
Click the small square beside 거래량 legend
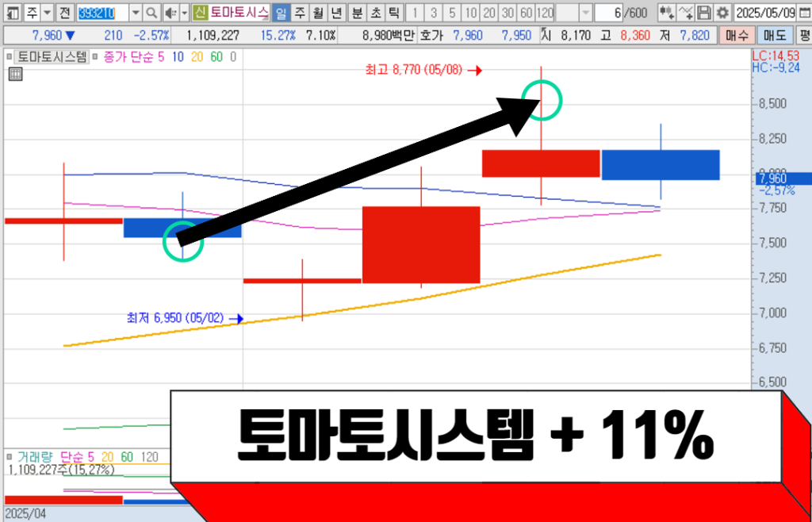8,457
